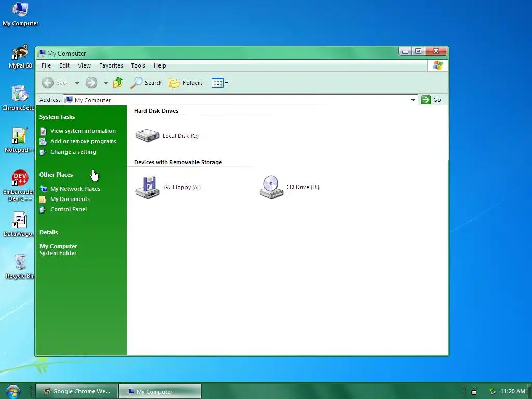Open the Help menu

point(160,65)
